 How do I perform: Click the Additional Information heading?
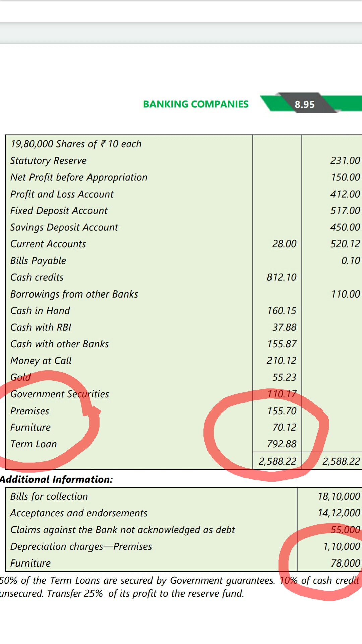(x=56, y=479)
